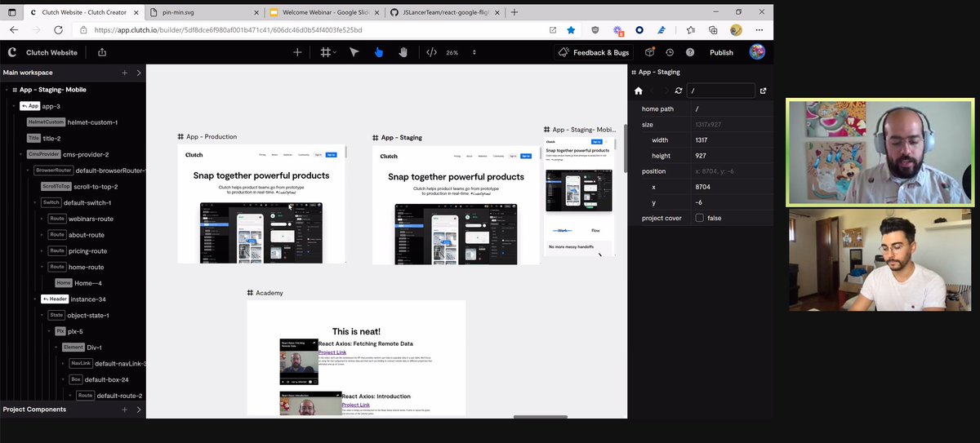Click the export/share icon beside Clutch Website
The image size is (980, 443).
tap(102, 52)
